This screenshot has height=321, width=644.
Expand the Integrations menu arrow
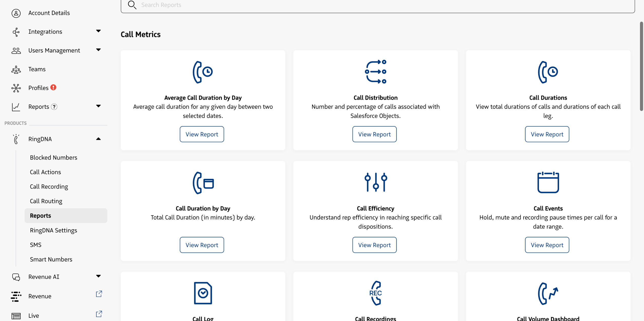(x=98, y=31)
